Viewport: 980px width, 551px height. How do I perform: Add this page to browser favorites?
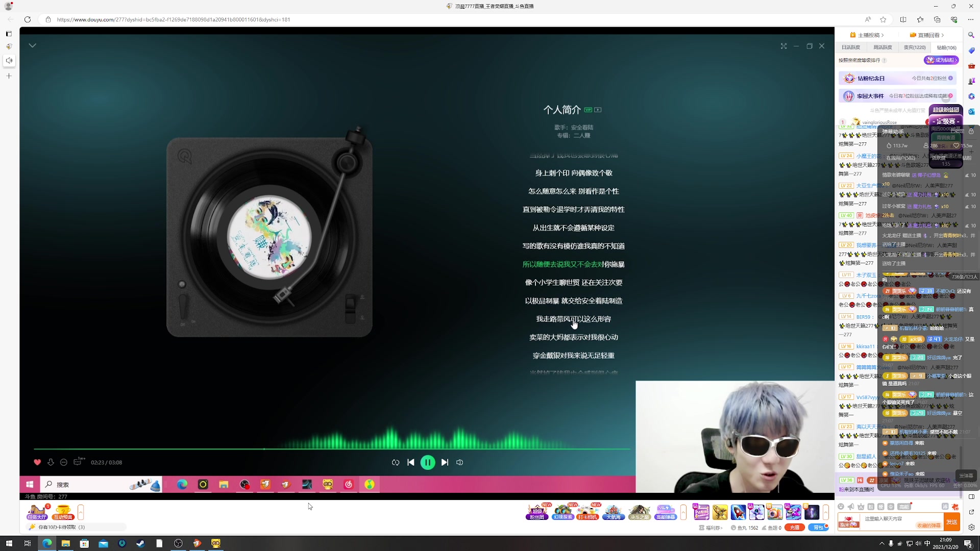pyautogui.click(x=883, y=19)
